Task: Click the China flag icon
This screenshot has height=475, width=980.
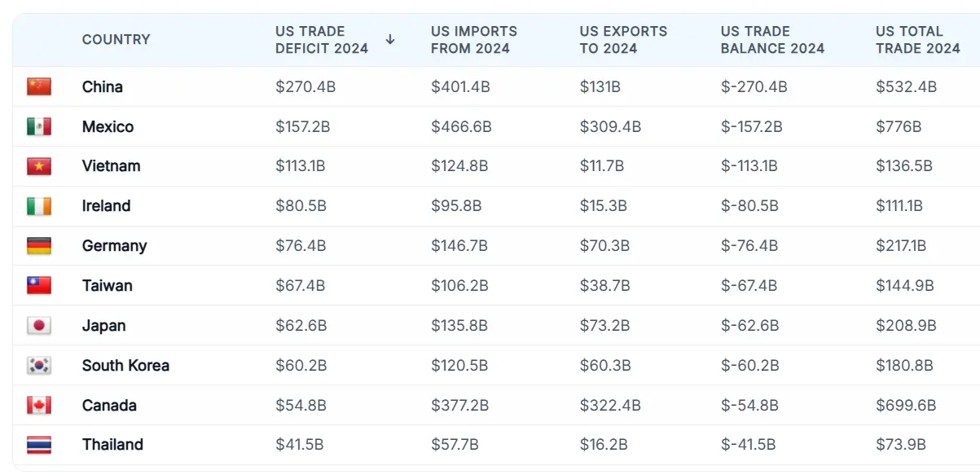Action: 39,86
